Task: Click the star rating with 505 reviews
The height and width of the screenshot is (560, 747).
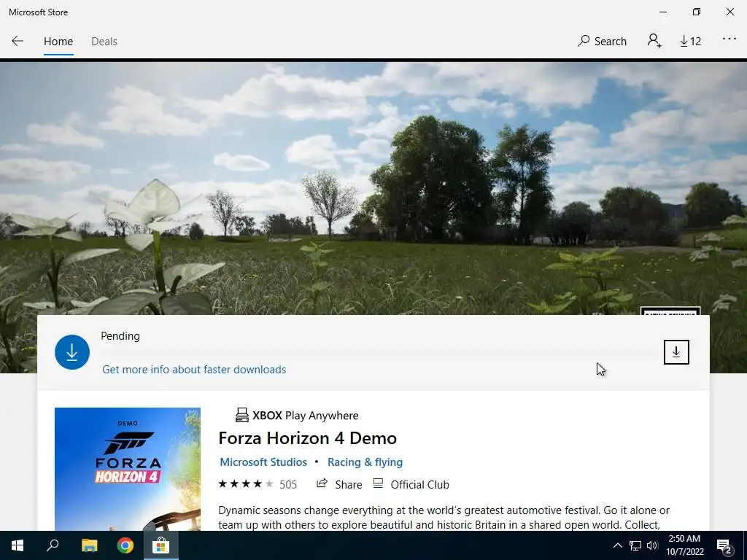Action: click(x=258, y=484)
